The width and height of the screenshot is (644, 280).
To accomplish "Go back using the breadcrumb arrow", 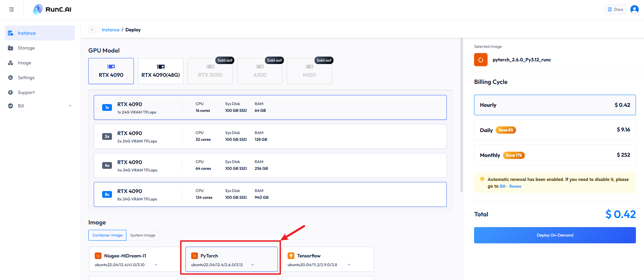I will click(x=92, y=30).
